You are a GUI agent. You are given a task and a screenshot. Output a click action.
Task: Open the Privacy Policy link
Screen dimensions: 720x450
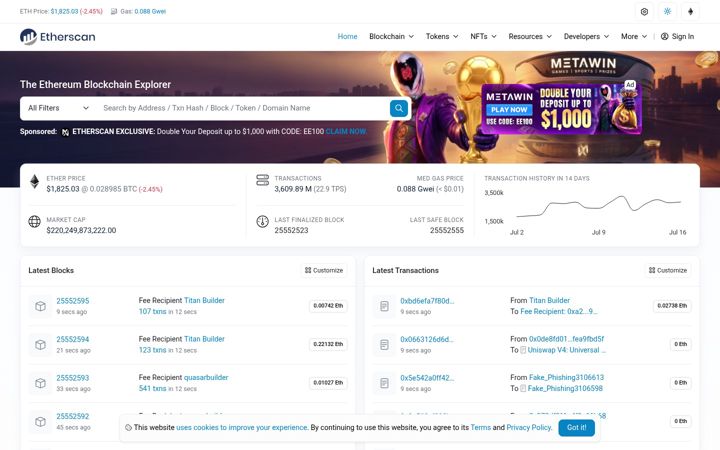[529, 428]
